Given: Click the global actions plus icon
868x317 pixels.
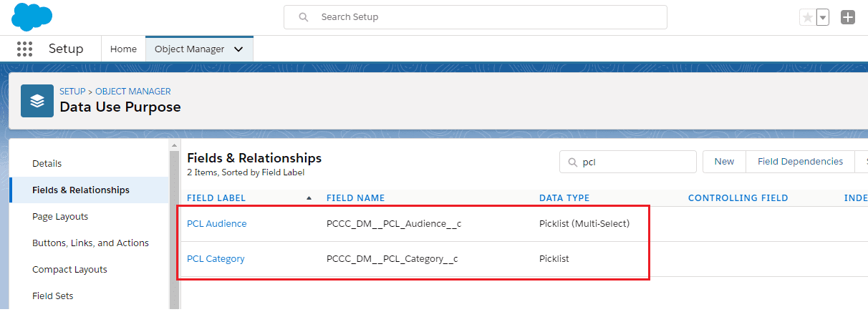Looking at the screenshot, I should 848,17.
